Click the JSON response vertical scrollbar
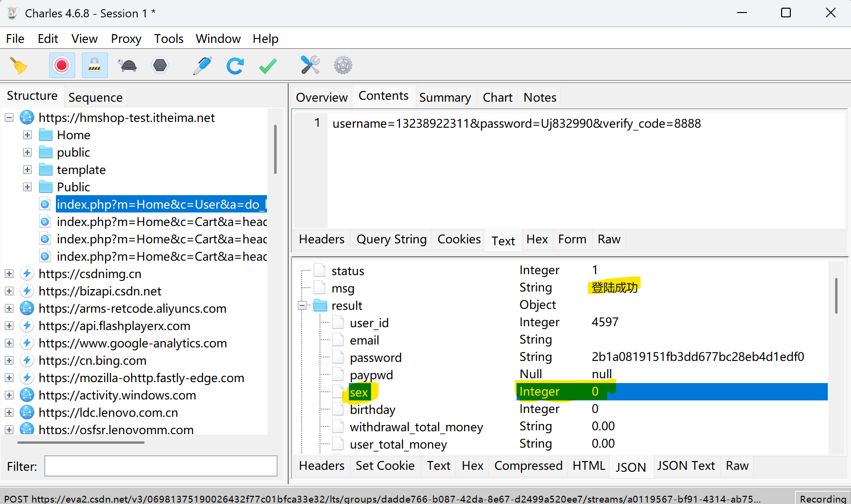851x504 pixels. pos(836,296)
